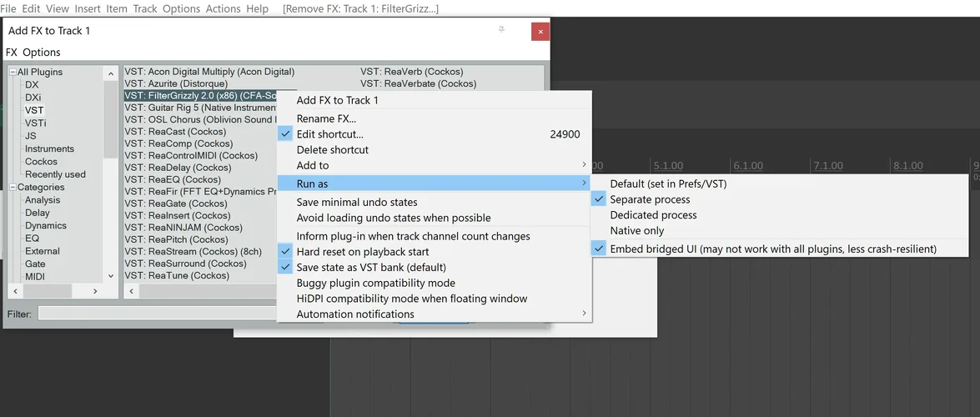Select 'VST: ReaDelay (Cockos)' plugin
The width and height of the screenshot is (980, 417).
(178, 168)
